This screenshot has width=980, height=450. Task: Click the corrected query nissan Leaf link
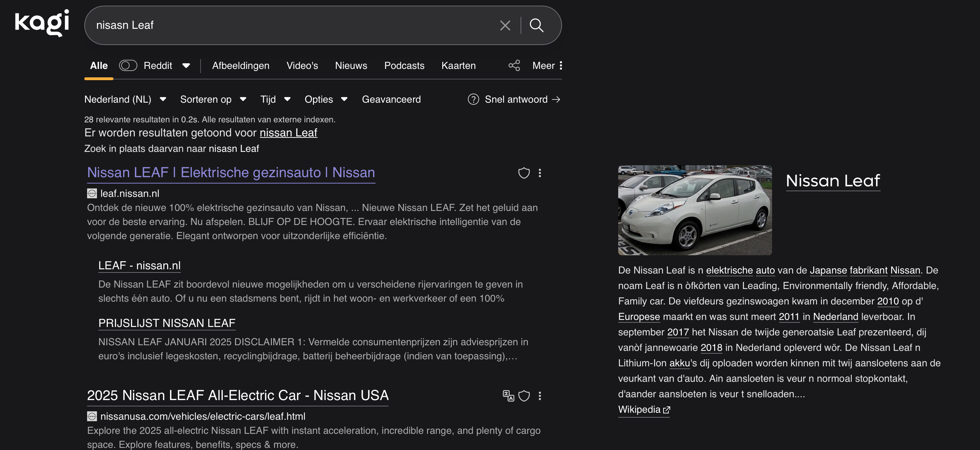click(288, 133)
